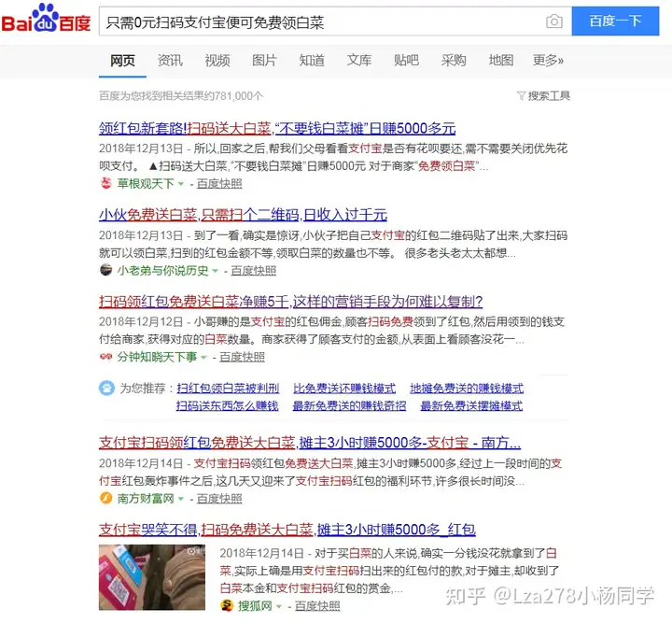Open suggestion 扫码送东西怎么赚钱
Image resolution: width=672 pixels, height=623 pixels.
point(227,405)
